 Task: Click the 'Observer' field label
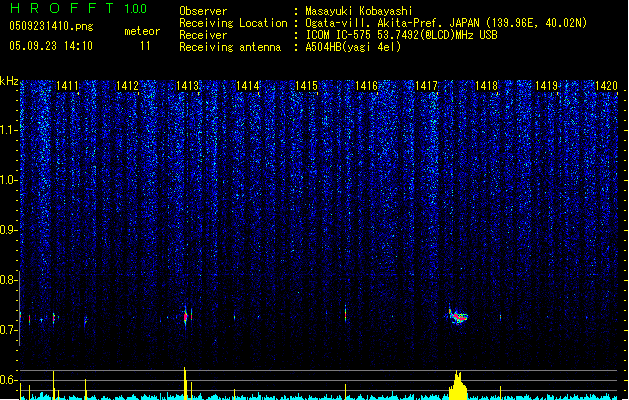(203, 11)
